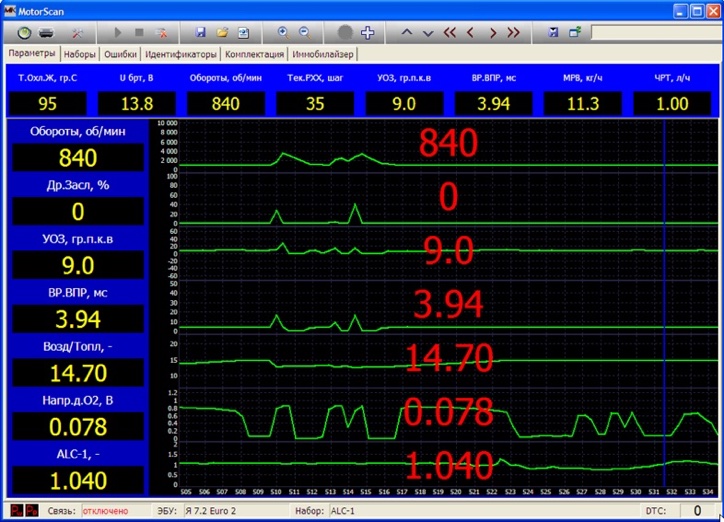Image resolution: width=724 pixels, height=522 pixels.
Task: Click the white plus cursor icon
Action: [368, 32]
